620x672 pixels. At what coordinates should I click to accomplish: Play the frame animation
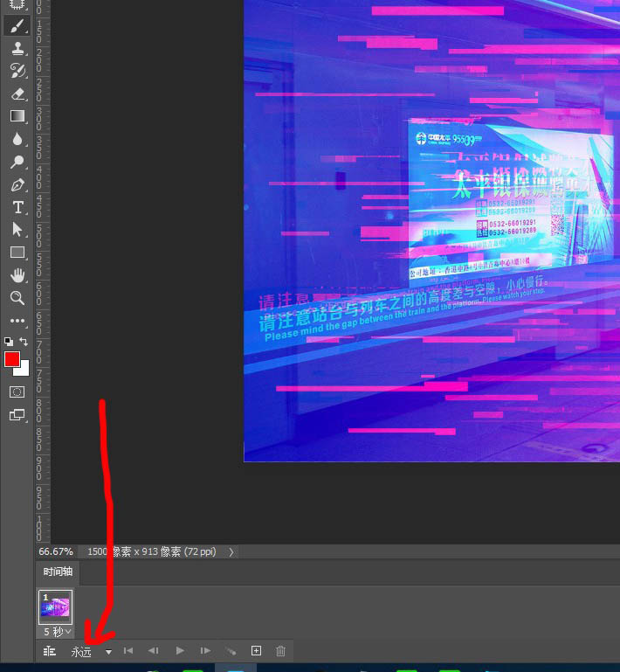tap(180, 651)
